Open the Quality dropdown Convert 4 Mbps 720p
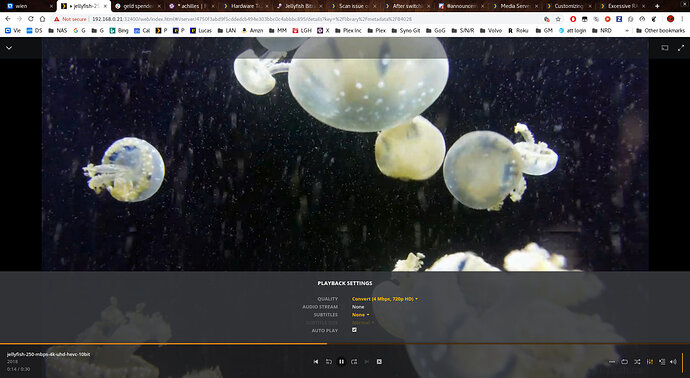 [385, 299]
